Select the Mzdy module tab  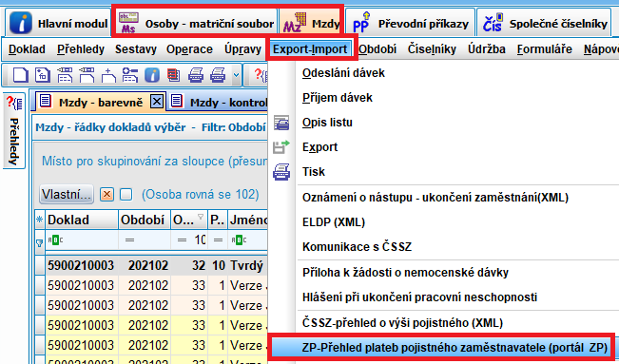[x=311, y=24]
